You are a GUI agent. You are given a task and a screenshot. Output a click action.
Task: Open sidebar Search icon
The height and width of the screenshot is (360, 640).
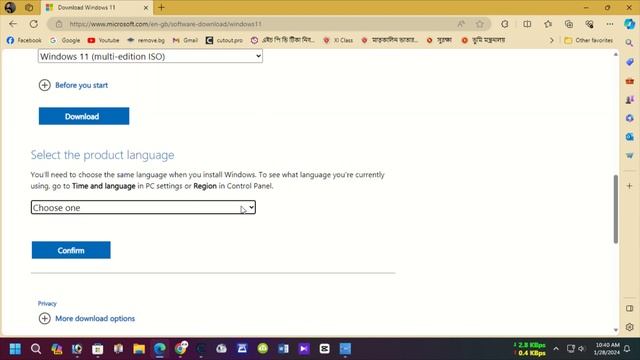pyautogui.click(x=629, y=43)
